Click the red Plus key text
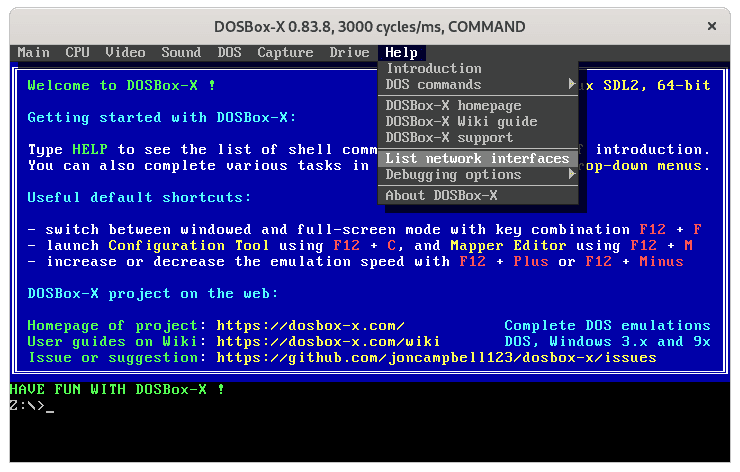The image size is (740, 472). pos(531,262)
